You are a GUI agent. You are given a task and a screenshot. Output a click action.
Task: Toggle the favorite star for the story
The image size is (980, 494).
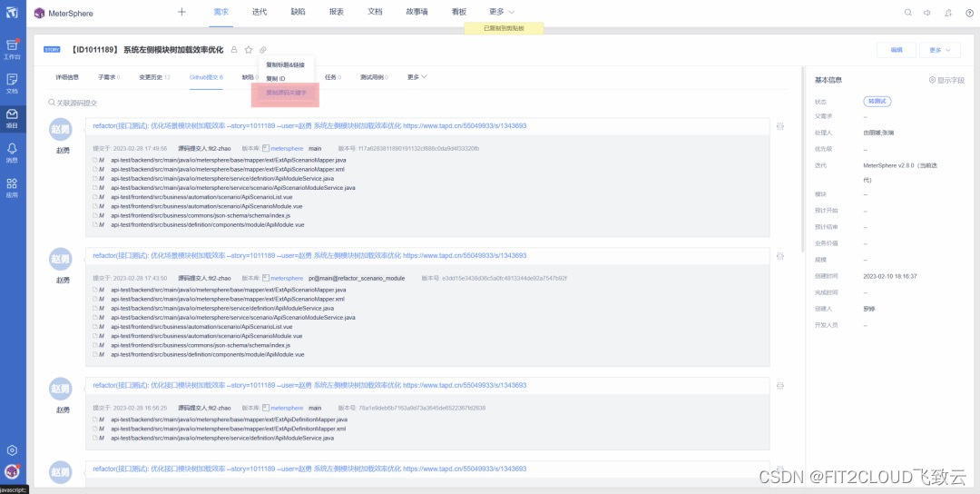coord(249,49)
